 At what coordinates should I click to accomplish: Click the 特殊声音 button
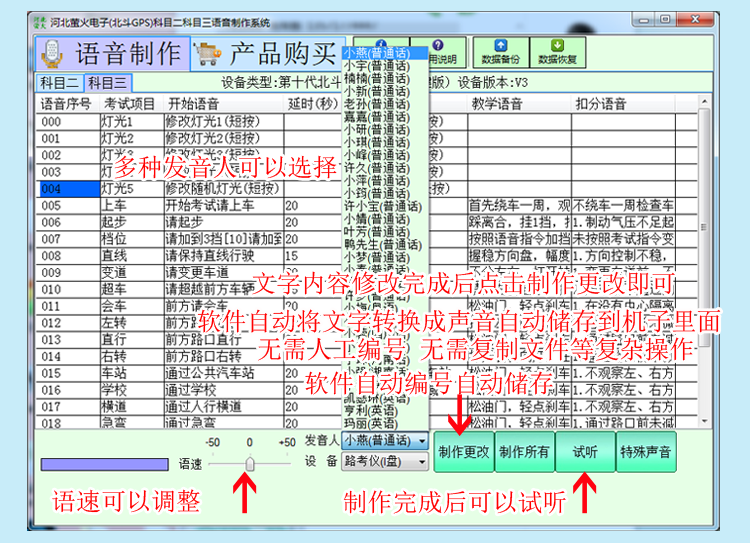(645, 451)
